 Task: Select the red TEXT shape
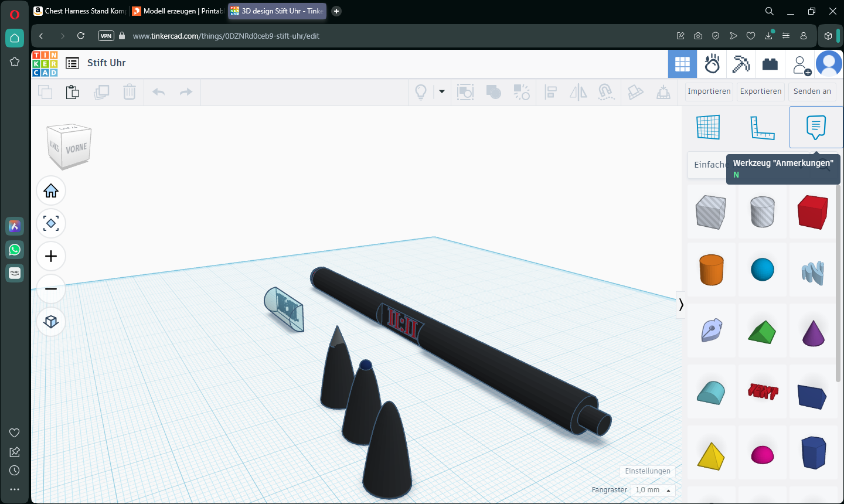[x=763, y=391]
